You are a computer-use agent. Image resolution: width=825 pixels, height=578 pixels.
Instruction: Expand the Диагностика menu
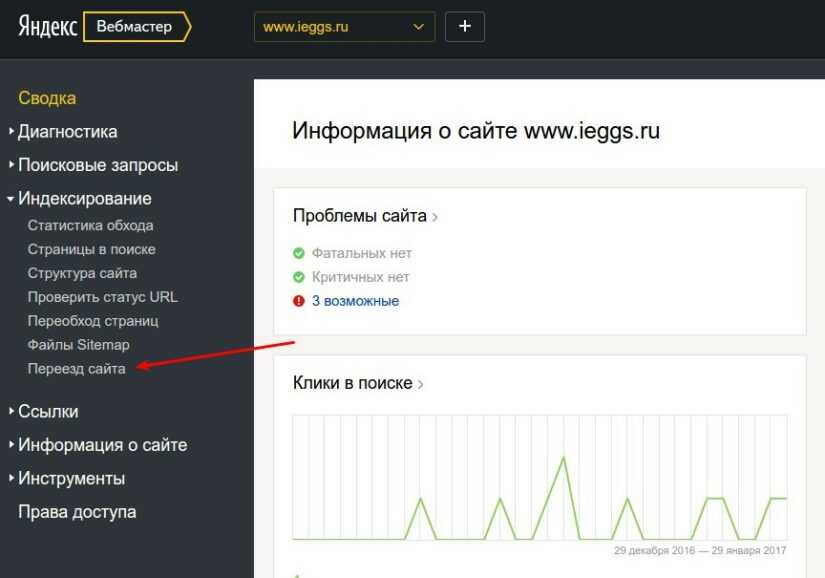pos(67,131)
